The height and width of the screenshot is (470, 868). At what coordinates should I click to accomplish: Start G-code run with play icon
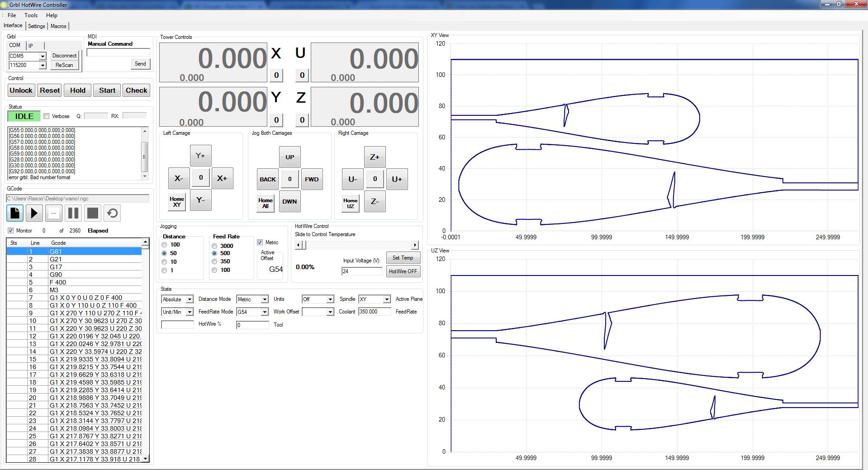point(34,213)
